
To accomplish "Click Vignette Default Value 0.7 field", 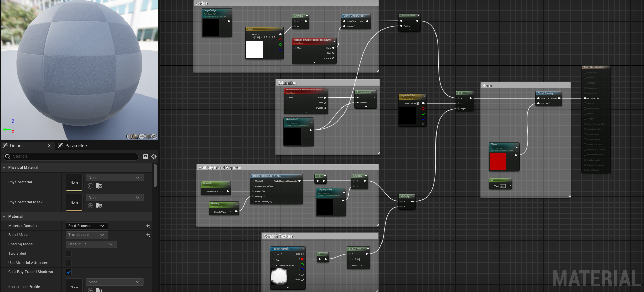I will pos(222,192).
